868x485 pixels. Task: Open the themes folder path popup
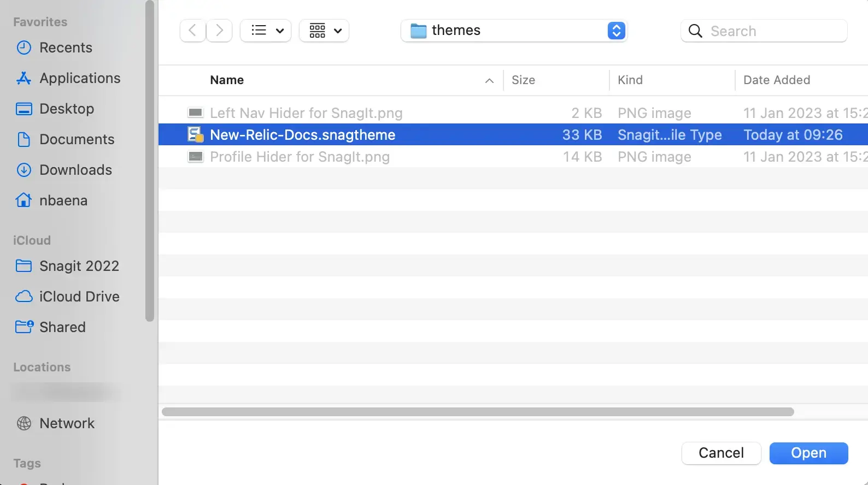pyautogui.click(x=514, y=31)
